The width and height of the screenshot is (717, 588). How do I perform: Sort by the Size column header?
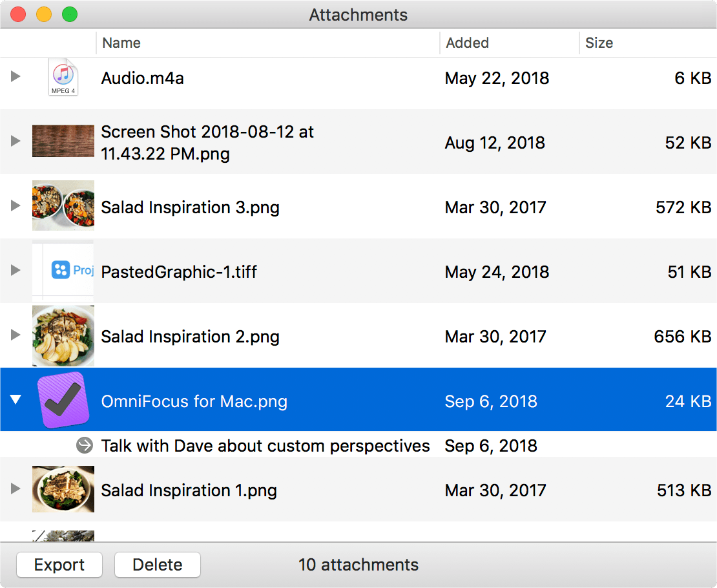pos(647,43)
